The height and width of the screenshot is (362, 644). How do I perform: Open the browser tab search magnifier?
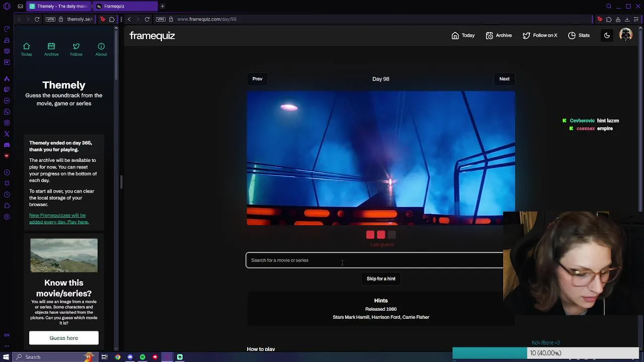(609, 6)
